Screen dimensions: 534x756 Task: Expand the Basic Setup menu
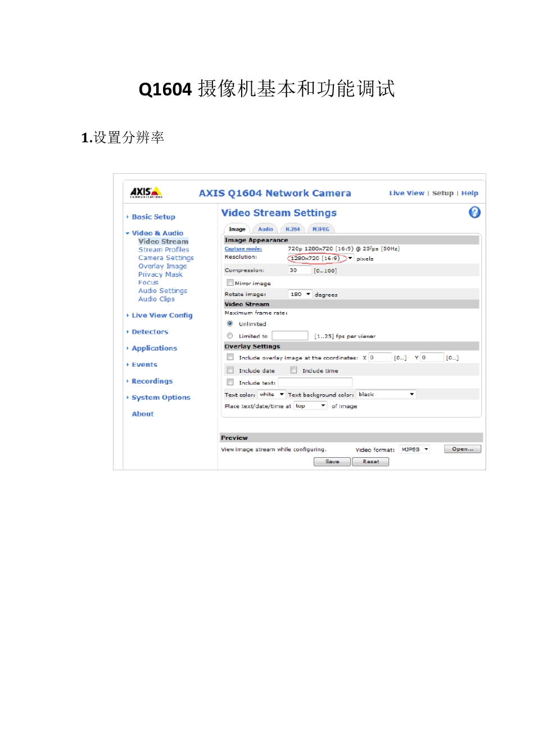pos(153,217)
